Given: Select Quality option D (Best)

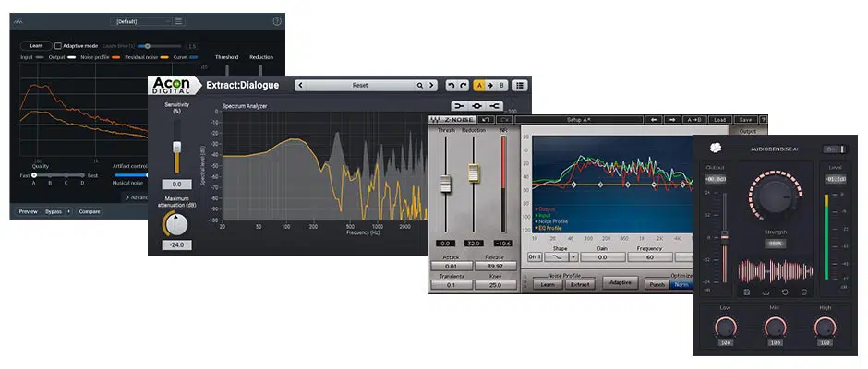Looking at the screenshot, I should coord(82,175).
